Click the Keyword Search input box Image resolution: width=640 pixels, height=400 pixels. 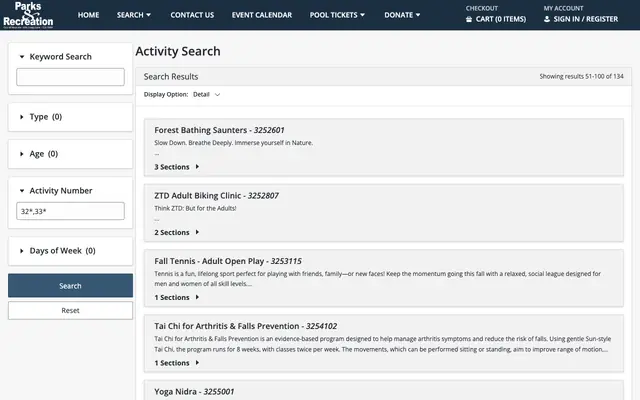[x=70, y=77]
